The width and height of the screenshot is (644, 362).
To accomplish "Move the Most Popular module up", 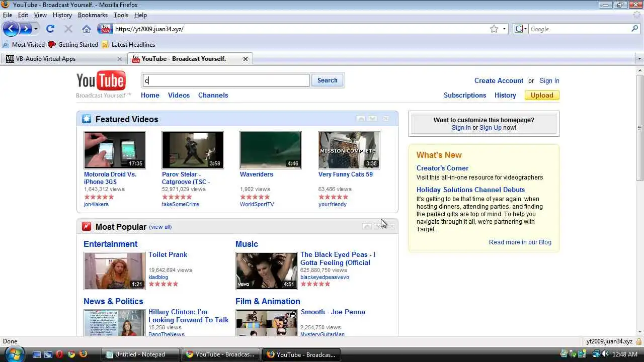I will tap(367, 226).
